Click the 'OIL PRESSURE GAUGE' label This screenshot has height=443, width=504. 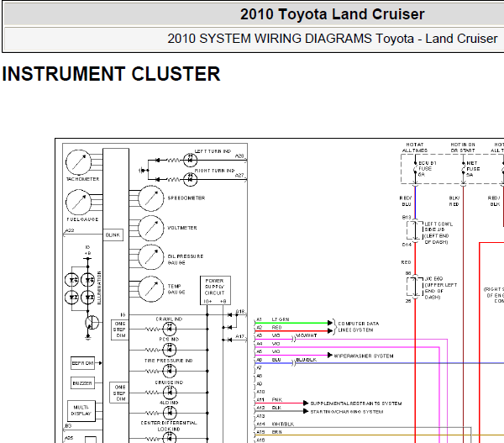[x=186, y=260]
